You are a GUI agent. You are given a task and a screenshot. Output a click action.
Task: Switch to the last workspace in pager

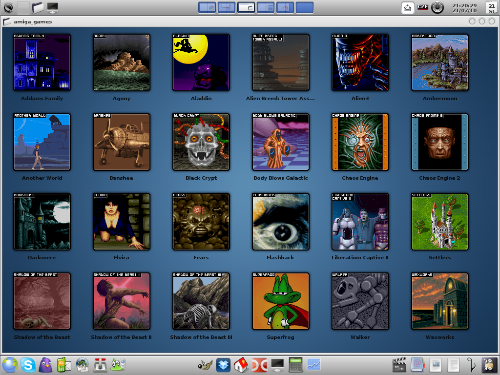tap(305, 7)
